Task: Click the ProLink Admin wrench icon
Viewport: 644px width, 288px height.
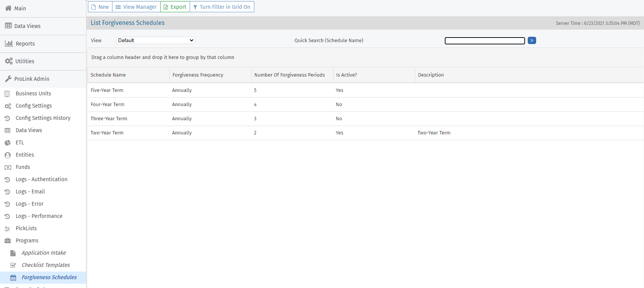Action: [x=8, y=79]
